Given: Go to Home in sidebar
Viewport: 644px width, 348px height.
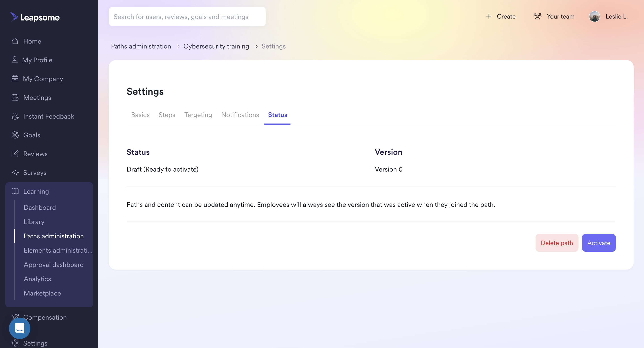Looking at the screenshot, I should tap(32, 41).
